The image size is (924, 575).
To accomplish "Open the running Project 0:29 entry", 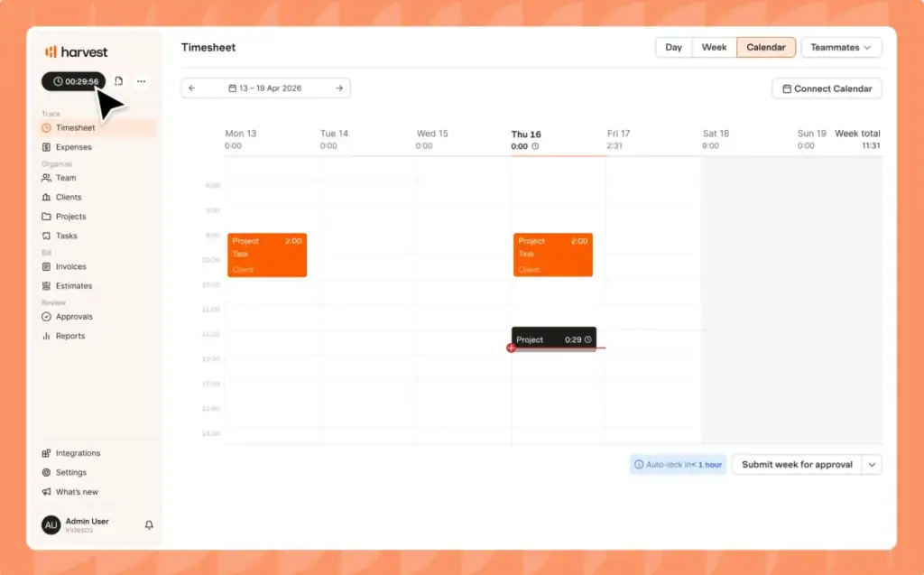I will coord(554,339).
